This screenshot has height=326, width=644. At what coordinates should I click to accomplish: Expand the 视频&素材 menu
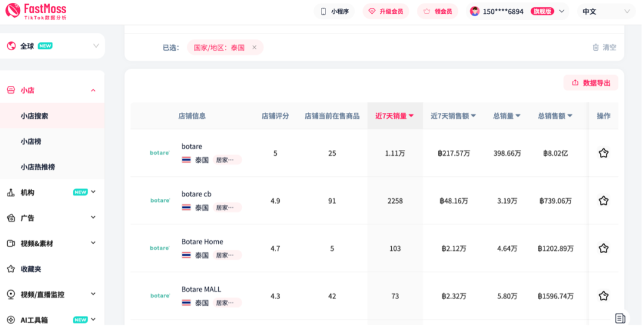(x=93, y=243)
